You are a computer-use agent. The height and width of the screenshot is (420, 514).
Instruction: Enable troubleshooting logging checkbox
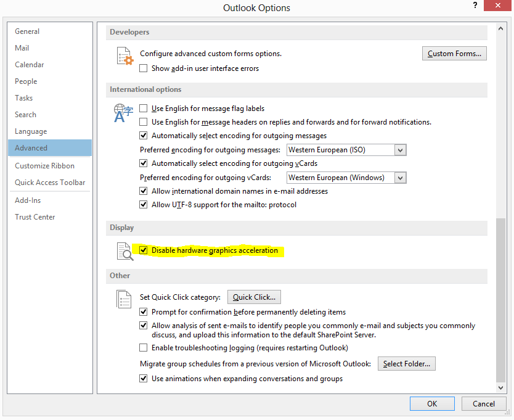[143, 347]
